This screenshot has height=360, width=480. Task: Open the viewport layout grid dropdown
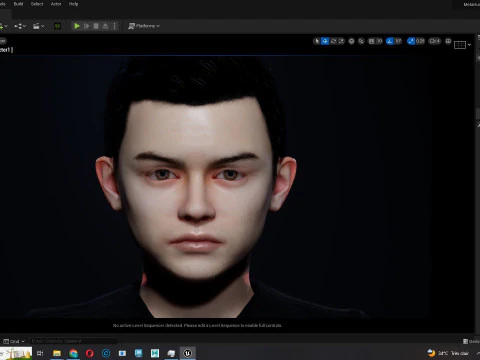click(x=463, y=45)
